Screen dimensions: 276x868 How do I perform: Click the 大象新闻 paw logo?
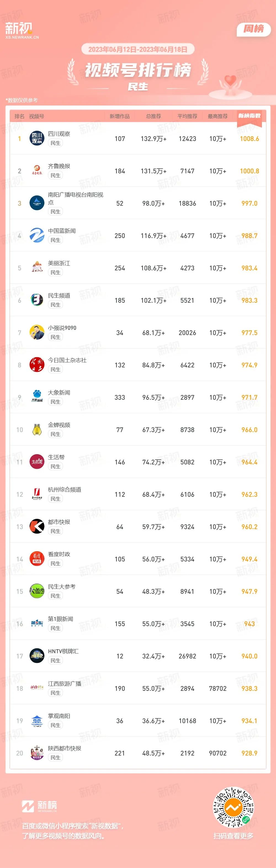point(37,397)
